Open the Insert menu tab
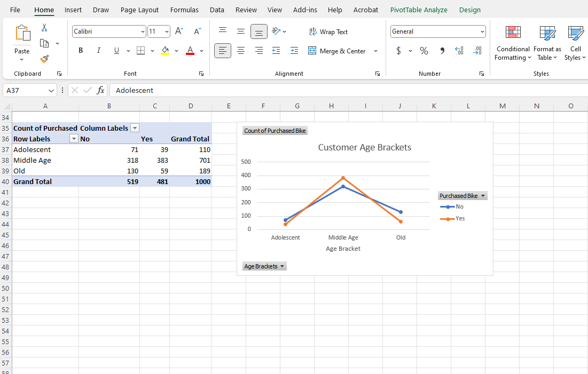 73,10
